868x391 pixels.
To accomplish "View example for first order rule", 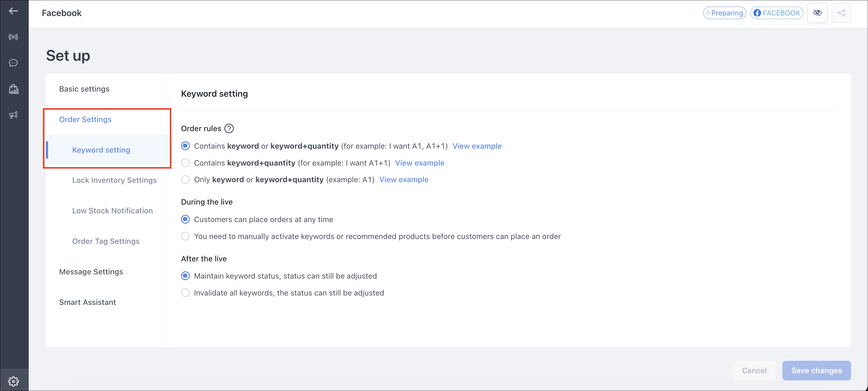I will pyautogui.click(x=477, y=146).
